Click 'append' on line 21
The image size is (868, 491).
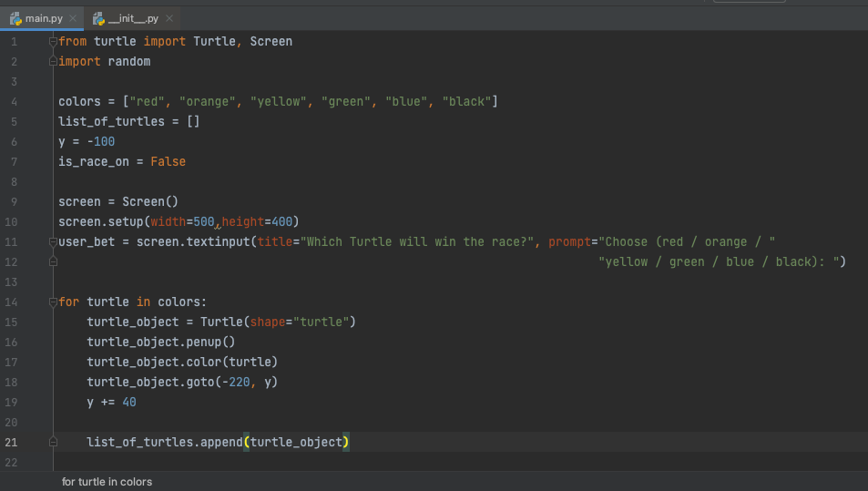[221, 443]
